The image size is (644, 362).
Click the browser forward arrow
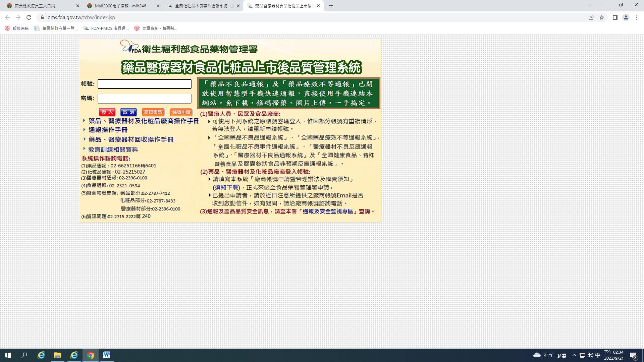[x=18, y=17]
